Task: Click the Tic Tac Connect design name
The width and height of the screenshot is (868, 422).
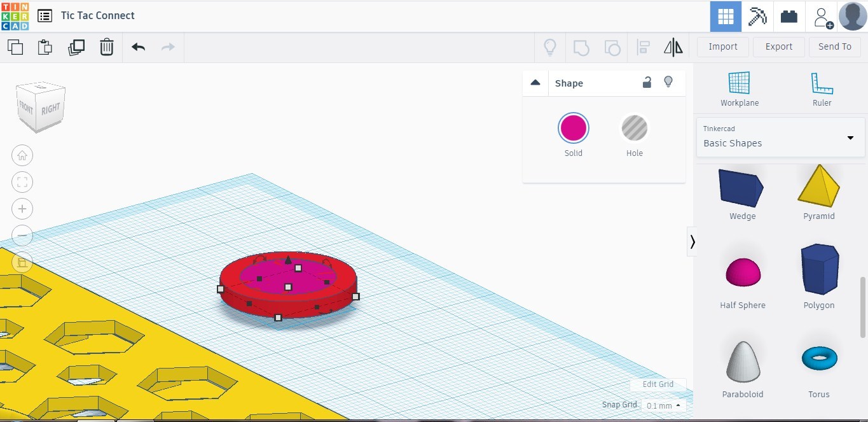Action: coord(98,16)
